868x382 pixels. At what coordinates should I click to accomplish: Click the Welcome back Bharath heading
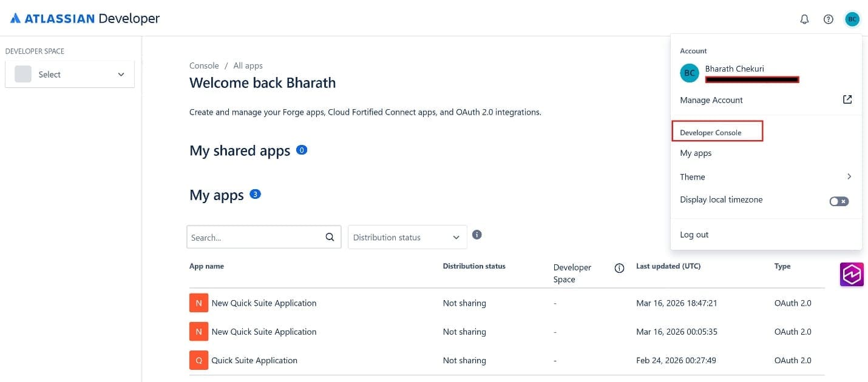click(x=262, y=83)
